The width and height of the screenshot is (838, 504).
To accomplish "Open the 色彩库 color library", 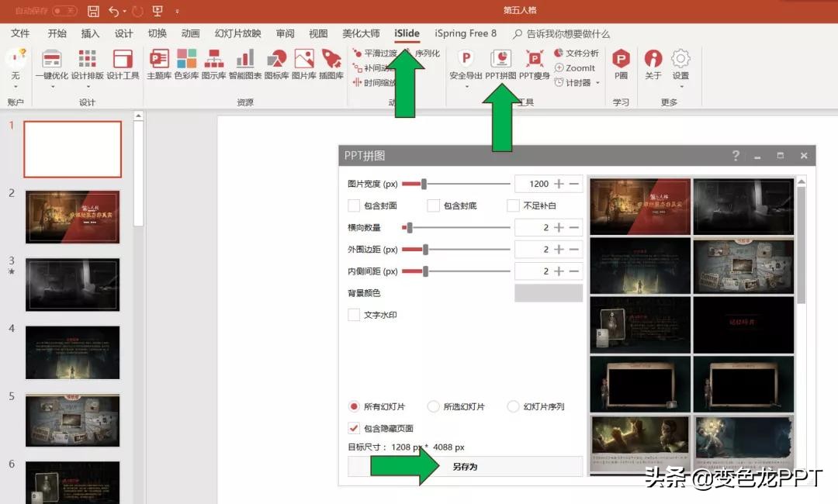I will (x=186, y=64).
